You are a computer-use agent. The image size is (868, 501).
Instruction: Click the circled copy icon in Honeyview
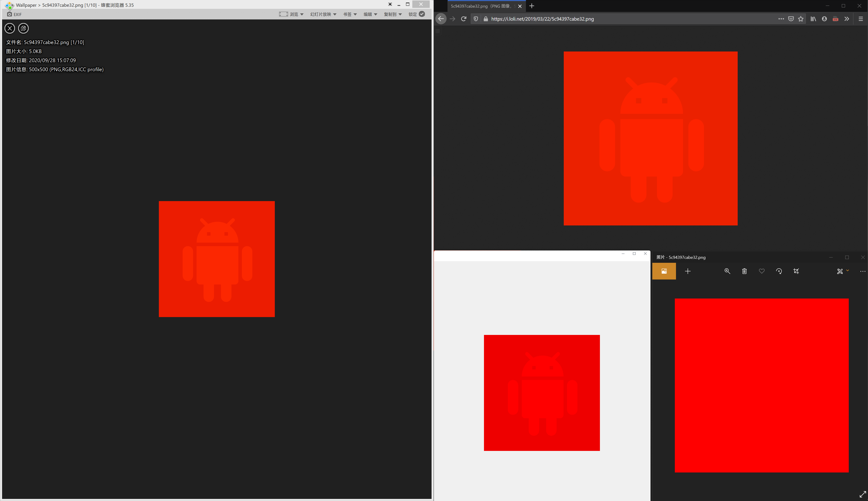(23, 28)
